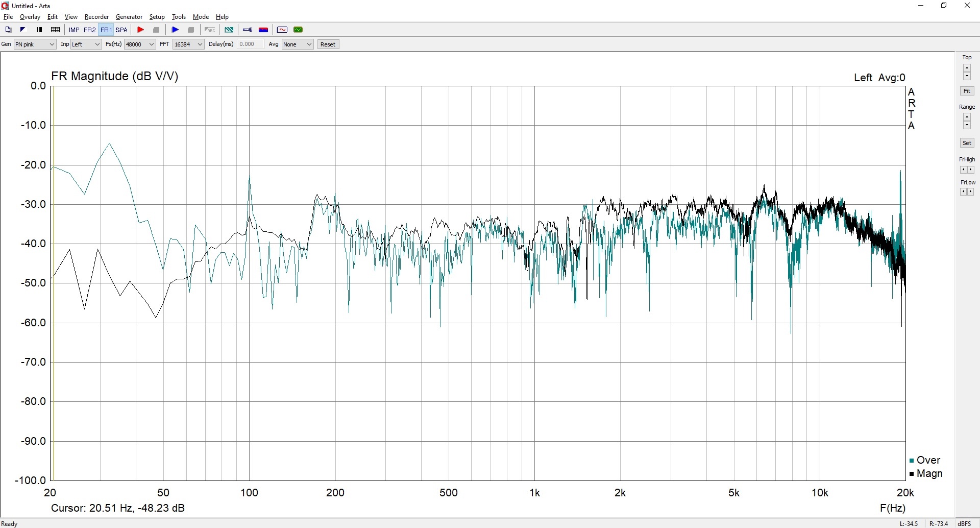Increase graph Top with up arrow
Image resolution: width=980 pixels, height=528 pixels.
click(967, 67)
